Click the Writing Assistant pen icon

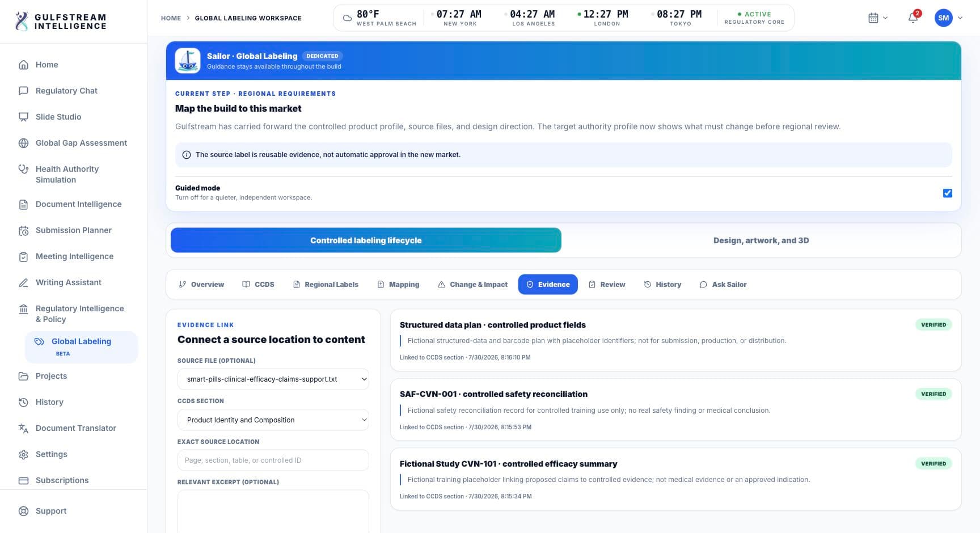point(23,282)
